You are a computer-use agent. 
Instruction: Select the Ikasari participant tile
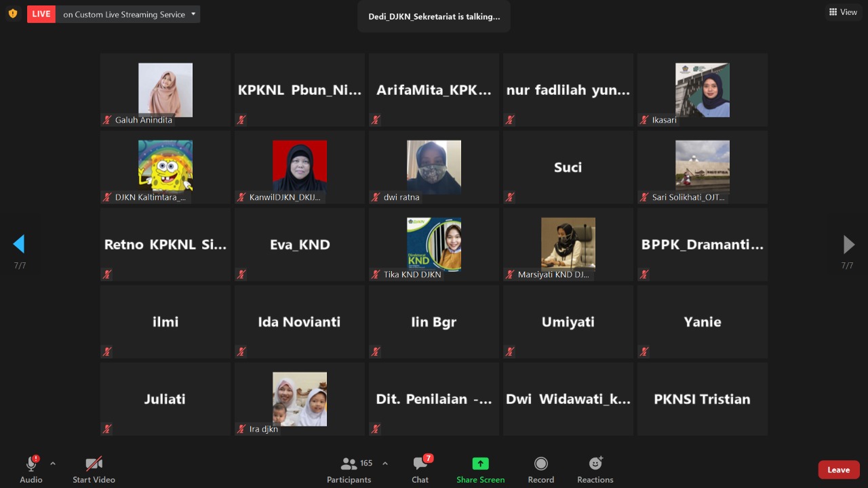tap(702, 90)
